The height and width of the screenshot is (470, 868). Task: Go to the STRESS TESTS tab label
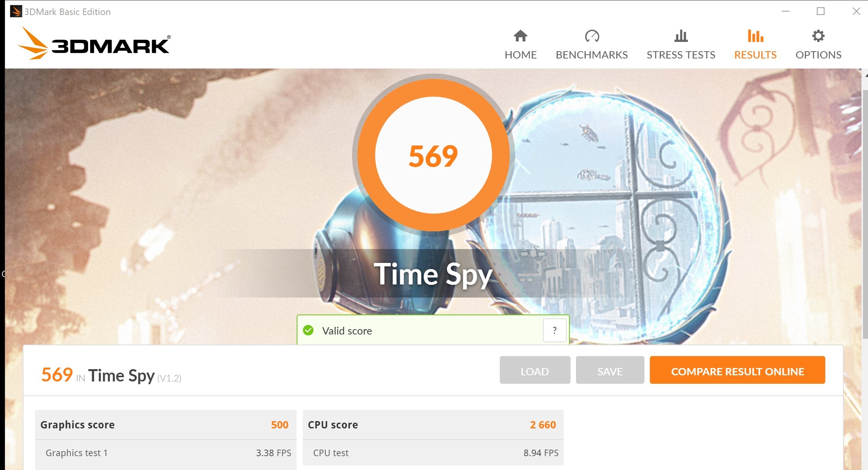(x=681, y=55)
